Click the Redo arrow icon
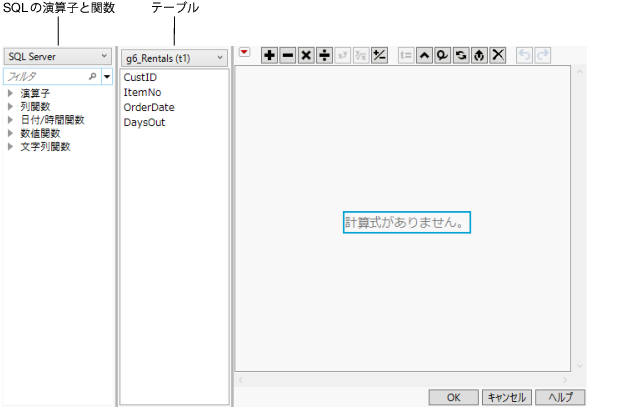619x408 pixels. coord(543,55)
